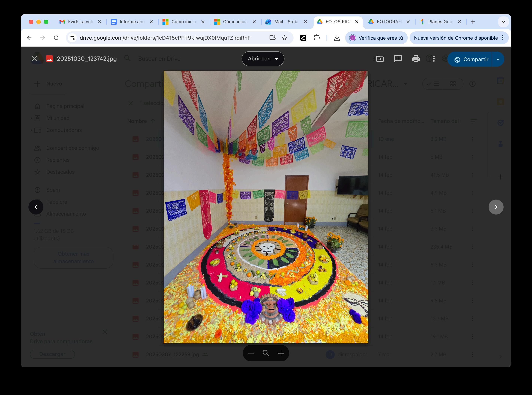532x395 pixels.
Task: Close the preview of 20251030_123742.jpg
Action: pyautogui.click(x=34, y=59)
